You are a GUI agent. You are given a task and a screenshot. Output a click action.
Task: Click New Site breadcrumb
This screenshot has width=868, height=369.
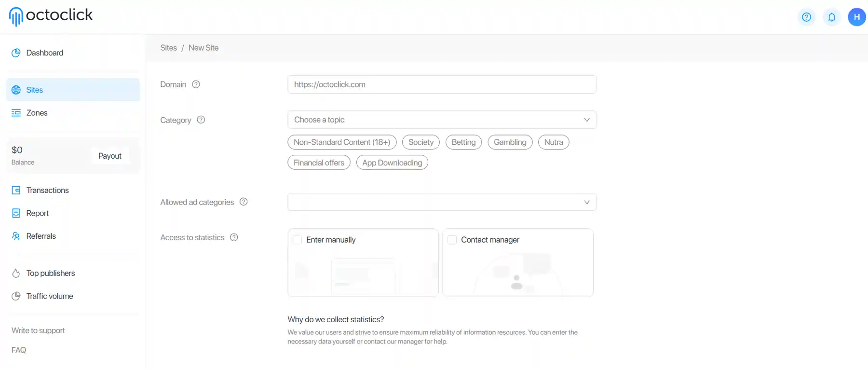(x=203, y=48)
